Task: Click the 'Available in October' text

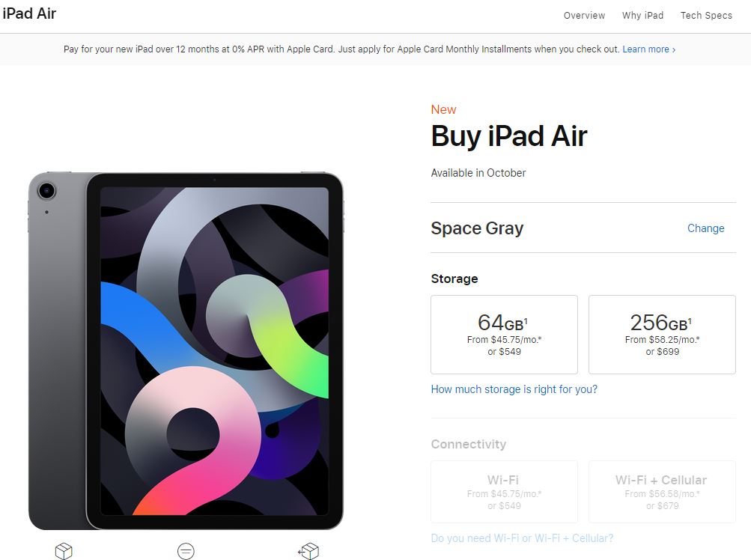Action: [478, 173]
